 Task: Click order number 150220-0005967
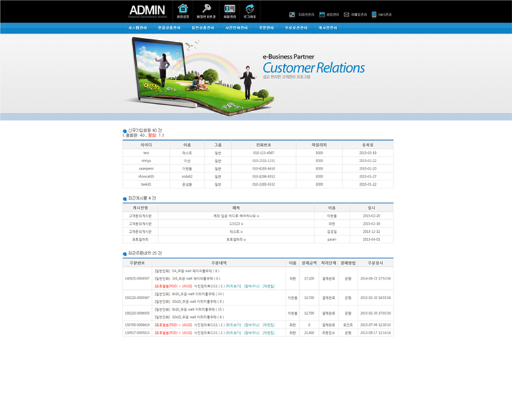tap(137, 297)
